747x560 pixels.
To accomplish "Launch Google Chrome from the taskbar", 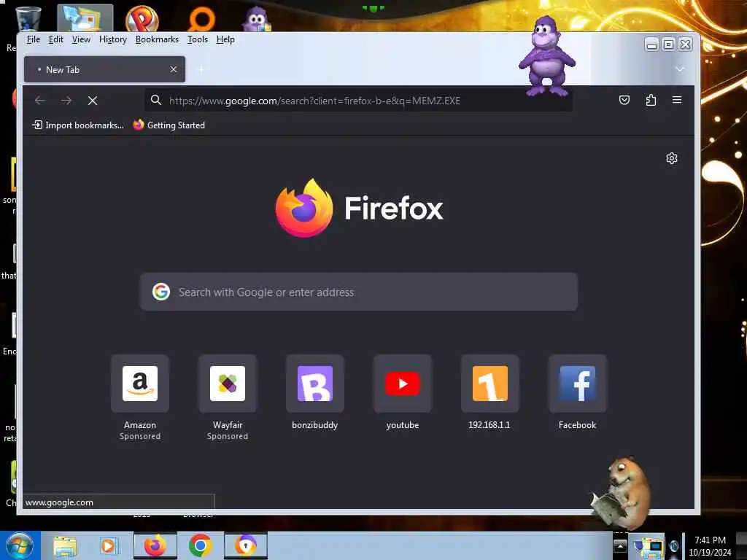I will pos(201,545).
